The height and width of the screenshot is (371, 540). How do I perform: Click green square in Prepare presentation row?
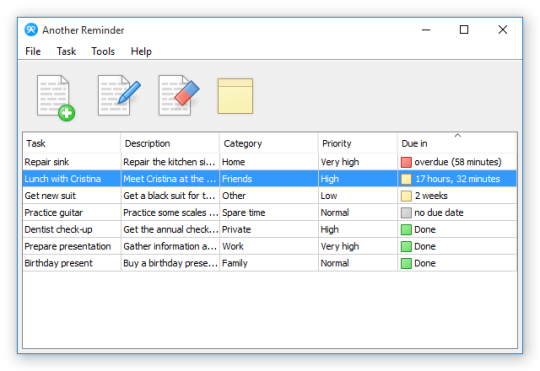tap(406, 247)
